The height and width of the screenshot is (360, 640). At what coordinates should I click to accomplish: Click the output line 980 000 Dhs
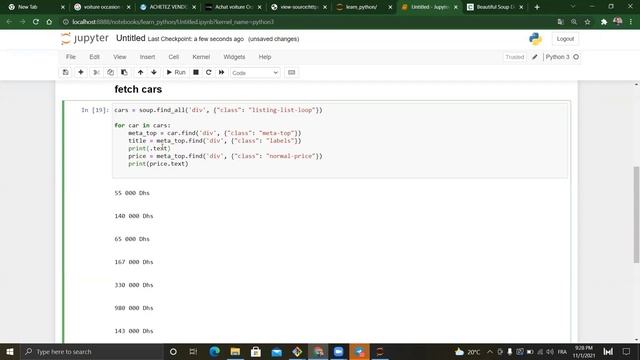[x=134, y=308]
